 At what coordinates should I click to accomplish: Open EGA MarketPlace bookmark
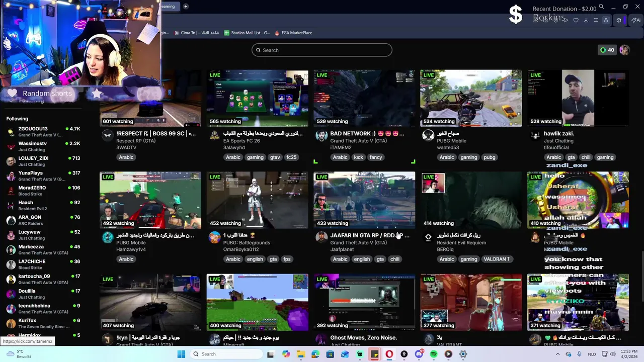pyautogui.click(x=293, y=33)
